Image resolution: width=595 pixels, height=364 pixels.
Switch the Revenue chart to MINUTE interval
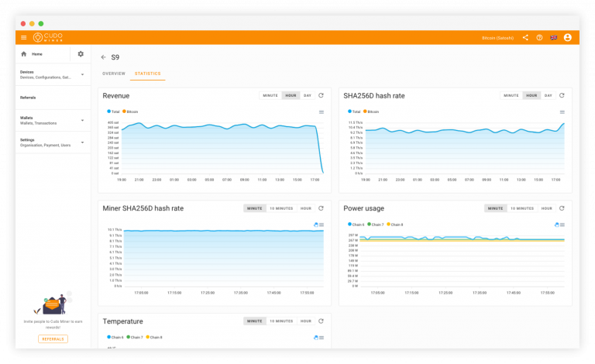(x=270, y=95)
